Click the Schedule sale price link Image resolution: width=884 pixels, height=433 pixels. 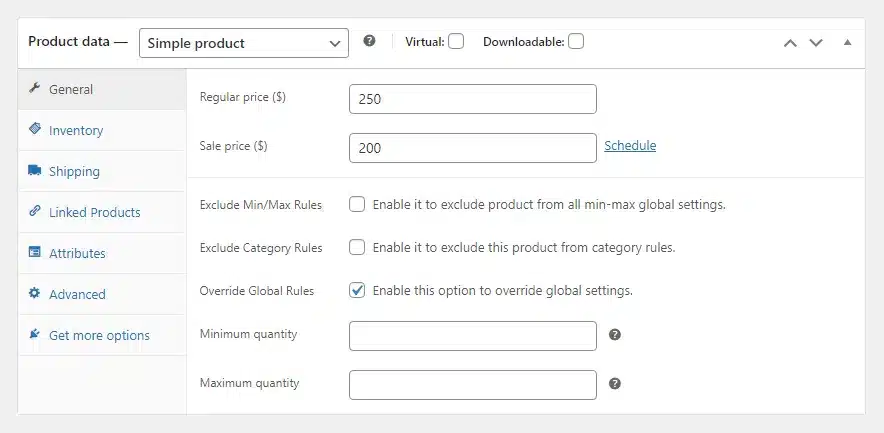pos(630,145)
